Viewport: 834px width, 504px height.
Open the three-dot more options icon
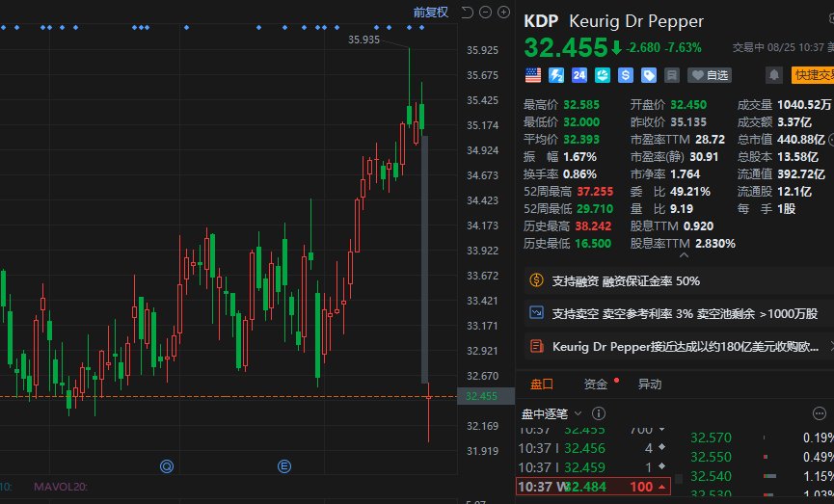(820, 413)
